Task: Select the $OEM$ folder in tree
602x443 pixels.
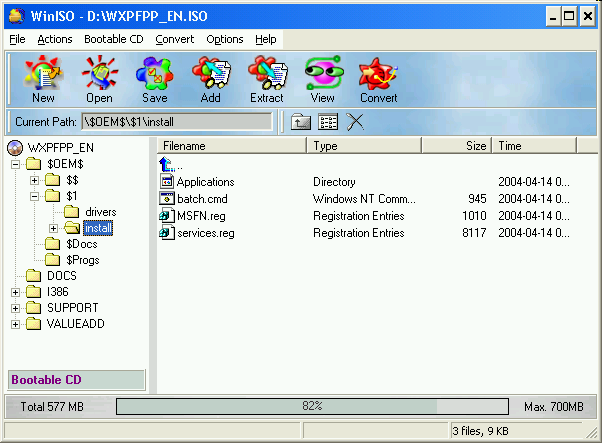Action: click(x=65, y=164)
